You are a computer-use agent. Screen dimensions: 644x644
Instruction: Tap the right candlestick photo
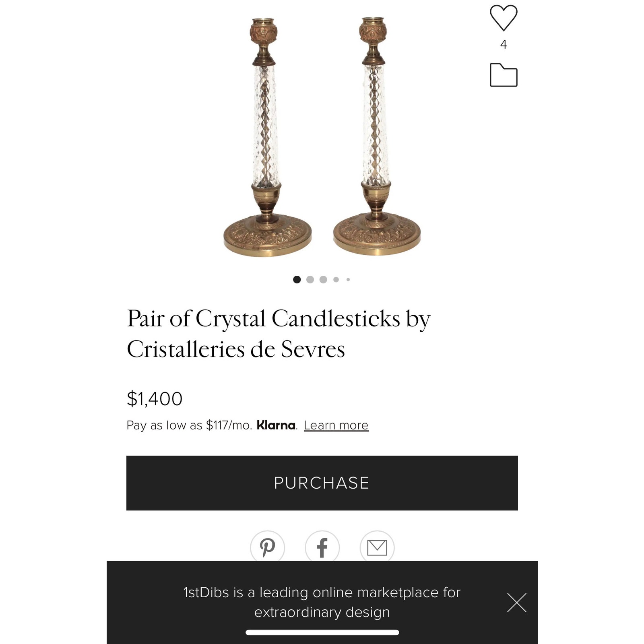click(376, 137)
